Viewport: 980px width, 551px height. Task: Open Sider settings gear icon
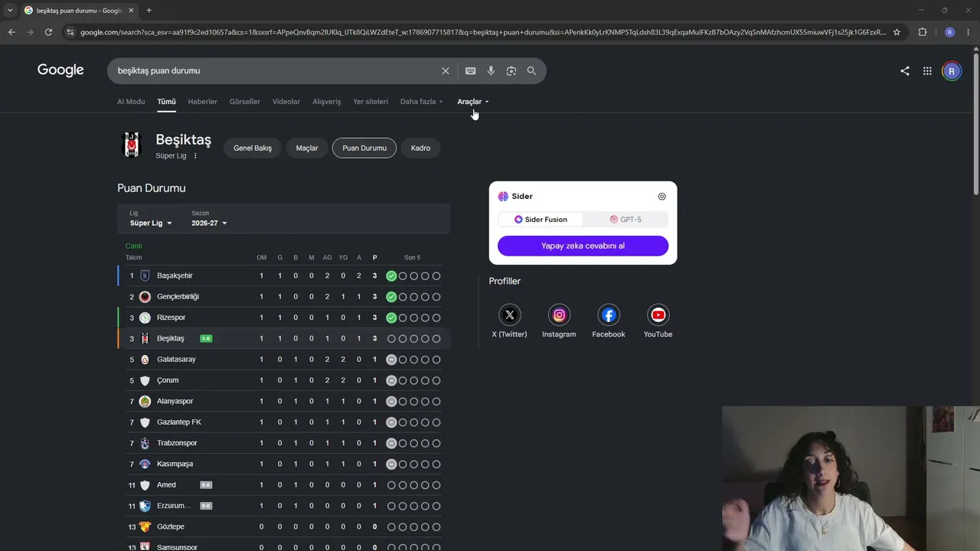(662, 197)
